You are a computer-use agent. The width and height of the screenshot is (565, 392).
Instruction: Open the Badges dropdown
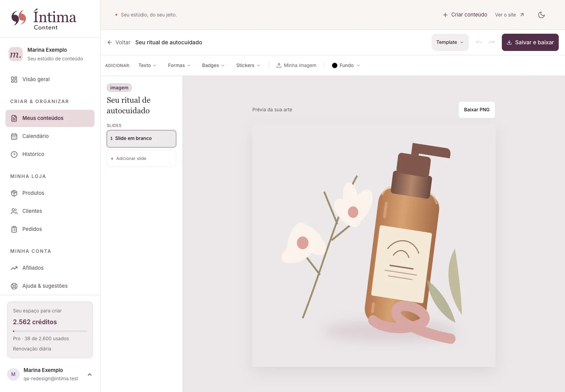[x=213, y=65]
